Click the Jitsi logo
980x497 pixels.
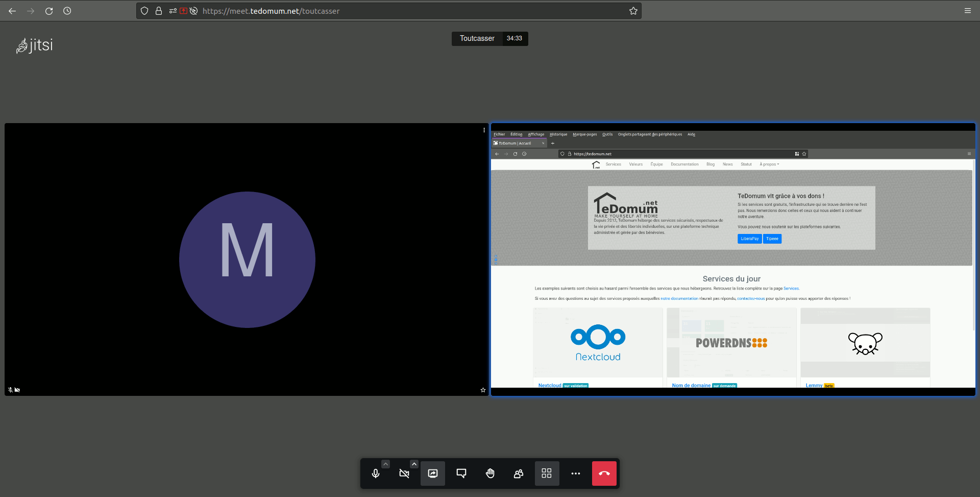[35, 45]
